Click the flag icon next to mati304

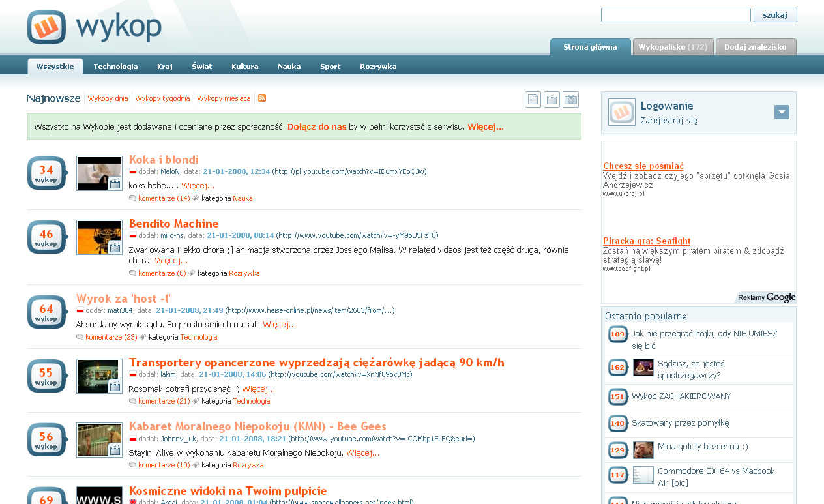(80, 311)
